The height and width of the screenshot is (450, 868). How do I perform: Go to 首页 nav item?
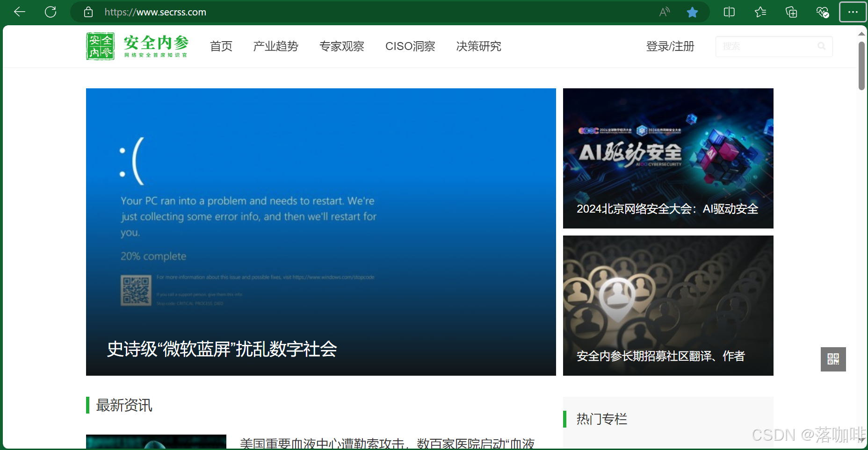[x=221, y=46]
